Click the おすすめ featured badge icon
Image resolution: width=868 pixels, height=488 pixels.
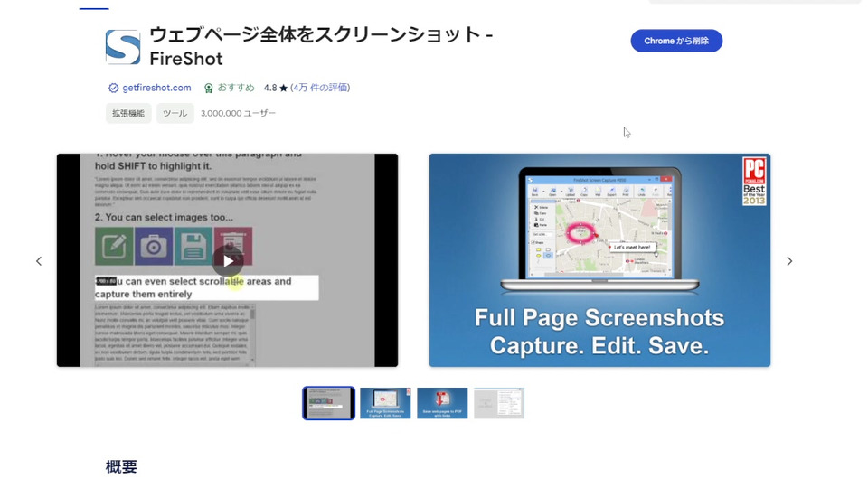click(x=209, y=88)
